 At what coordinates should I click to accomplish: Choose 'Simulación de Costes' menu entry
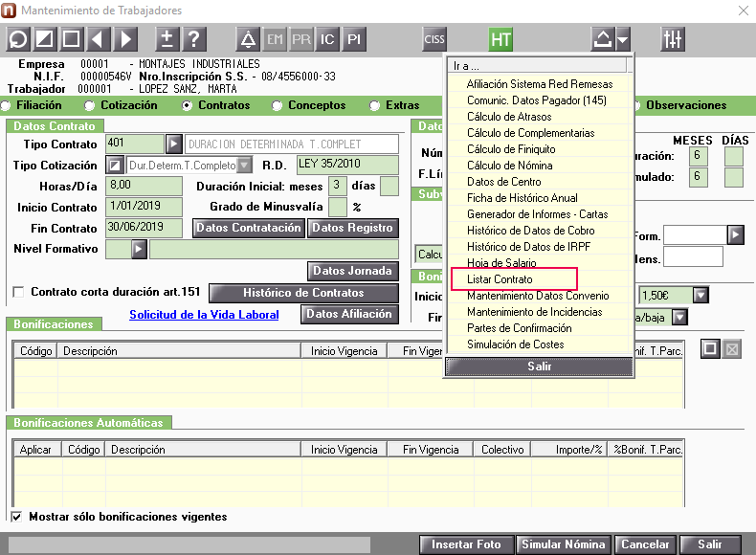516,344
